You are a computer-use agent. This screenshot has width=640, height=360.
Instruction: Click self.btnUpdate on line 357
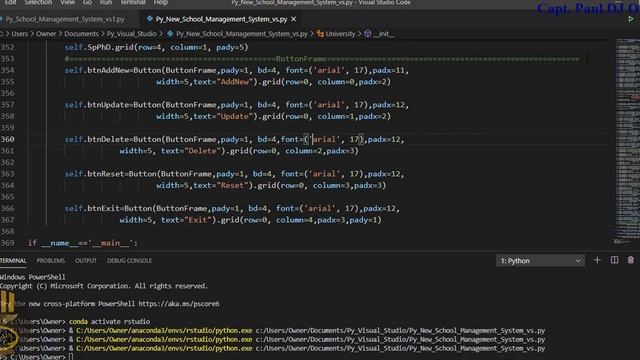(97, 105)
